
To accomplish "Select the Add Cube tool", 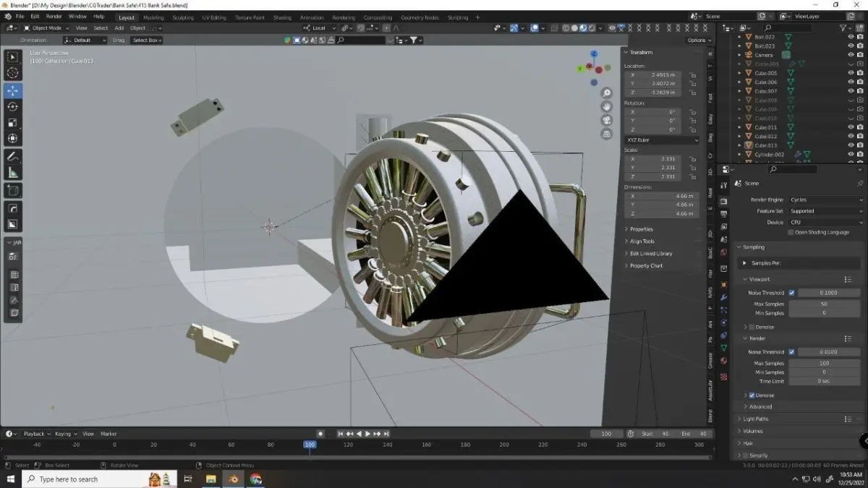I will [x=13, y=191].
